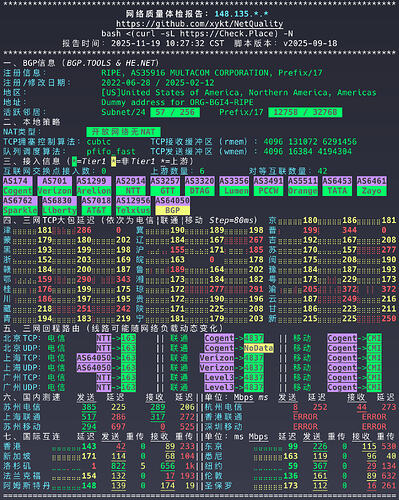Image resolution: width=399 pixels, height=500 pixels.
Task: Click the 纽约 international row label
Action: click(x=214, y=466)
